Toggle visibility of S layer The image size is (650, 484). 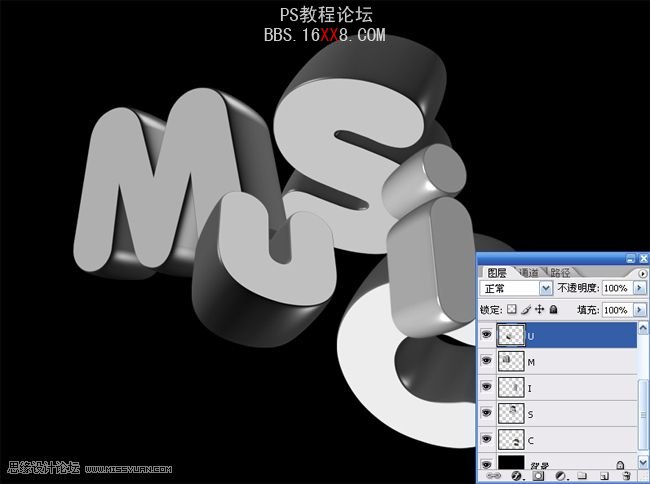click(x=487, y=413)
